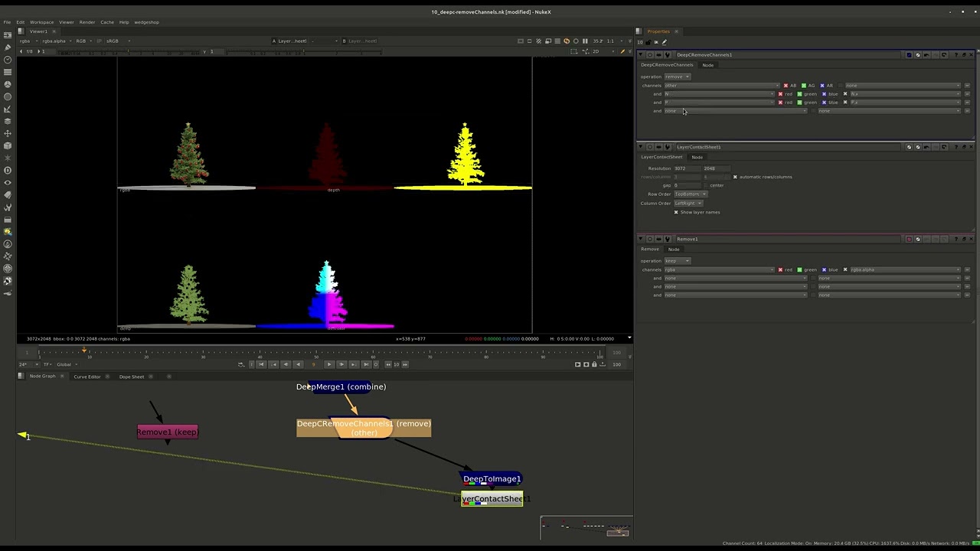Click the play forward button
The width and height of the screenshot is (980, 551).
(x=328, y=364)
